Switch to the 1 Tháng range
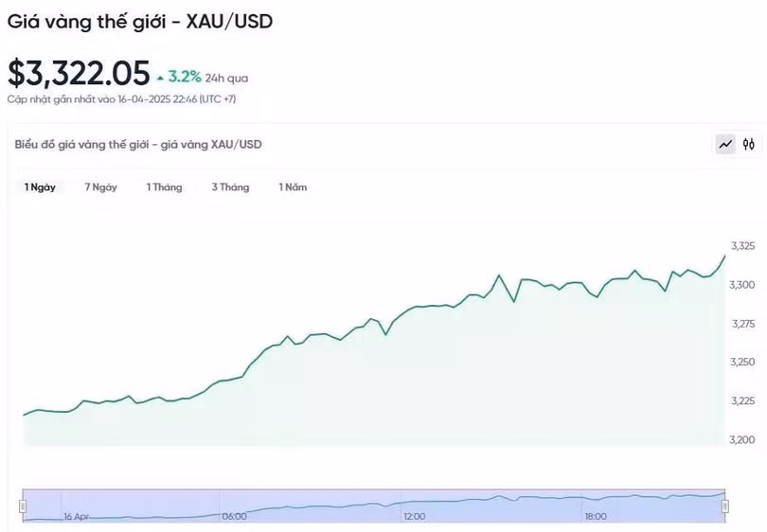The image size is (767, 532). click(164, 187)
